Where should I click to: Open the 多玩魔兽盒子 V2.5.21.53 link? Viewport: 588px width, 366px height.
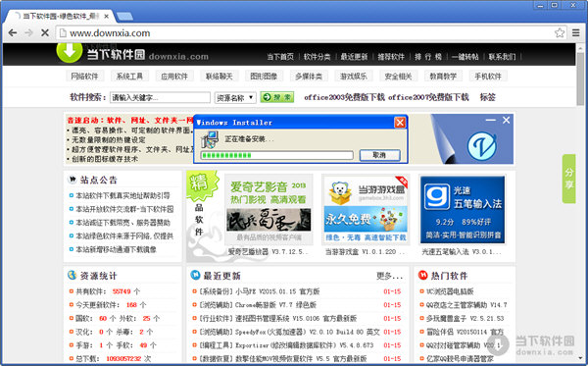pyautogui.click(x=465, y=318)
